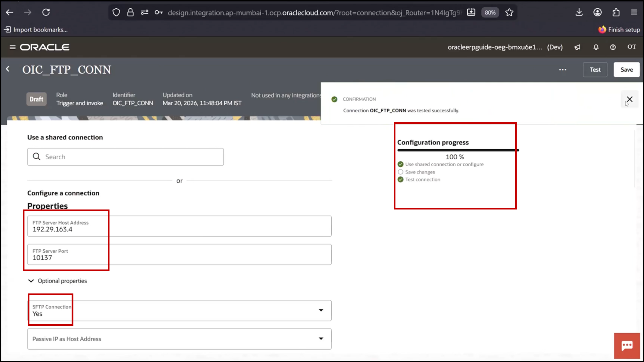Open the three-dots actions menu
This screenshot has width=644, height=362.
click(x=562, y=70)
